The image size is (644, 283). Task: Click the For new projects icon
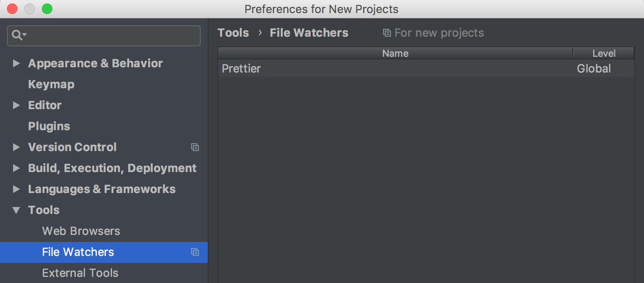(386, 33)
